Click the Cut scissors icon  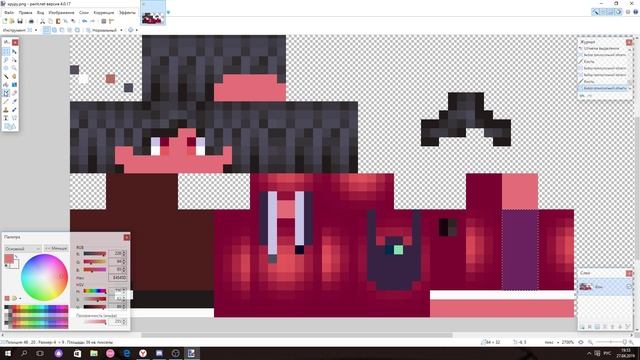click(42, 21)
